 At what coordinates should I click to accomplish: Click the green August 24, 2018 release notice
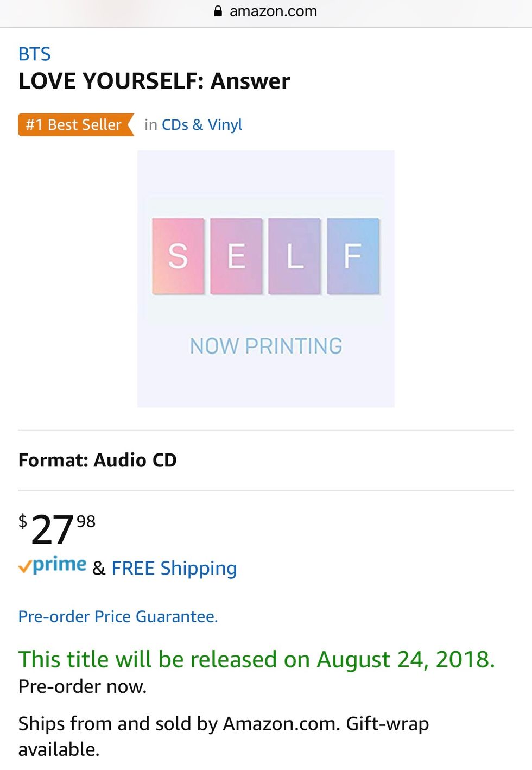pyautogui.click(x=256, y=660)
